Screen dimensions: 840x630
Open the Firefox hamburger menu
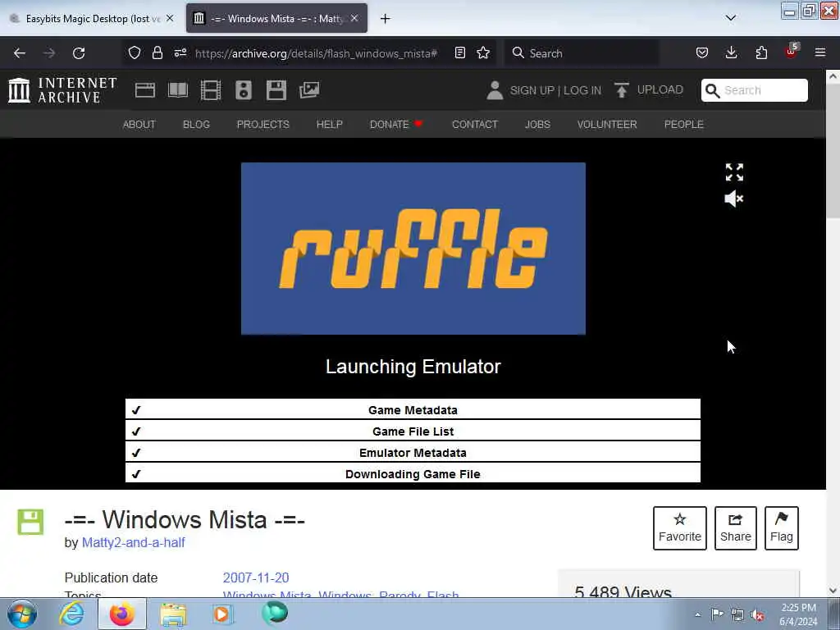coord(820,52)
